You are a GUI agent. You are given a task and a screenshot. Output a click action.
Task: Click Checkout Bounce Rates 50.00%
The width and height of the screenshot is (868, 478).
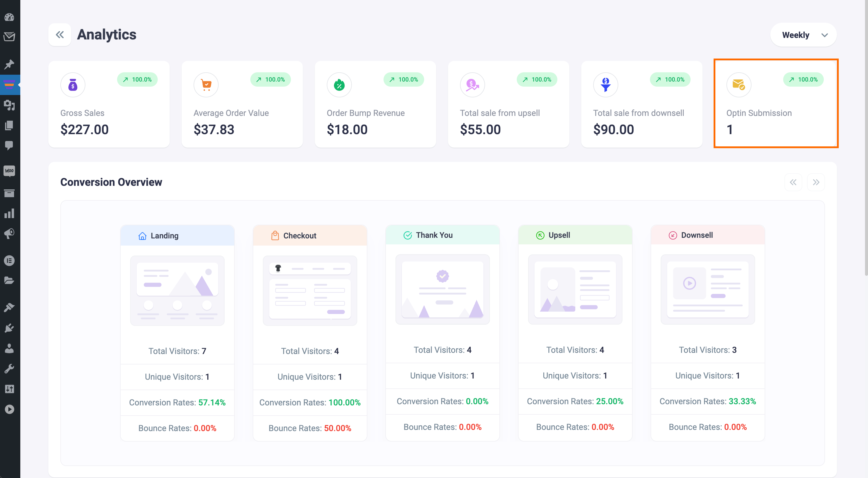[310, 428]
